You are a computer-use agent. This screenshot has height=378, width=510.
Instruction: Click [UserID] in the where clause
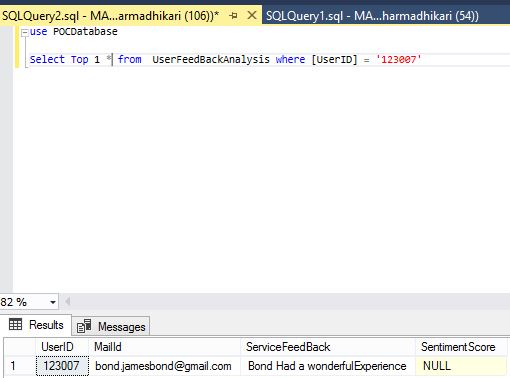[x=334, y=60]
